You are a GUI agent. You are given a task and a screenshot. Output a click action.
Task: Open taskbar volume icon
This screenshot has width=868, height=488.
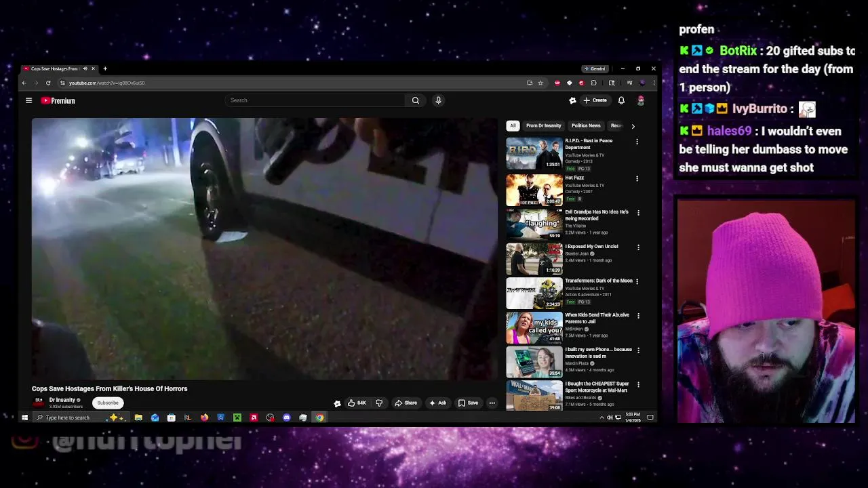[x=610, y=418]
